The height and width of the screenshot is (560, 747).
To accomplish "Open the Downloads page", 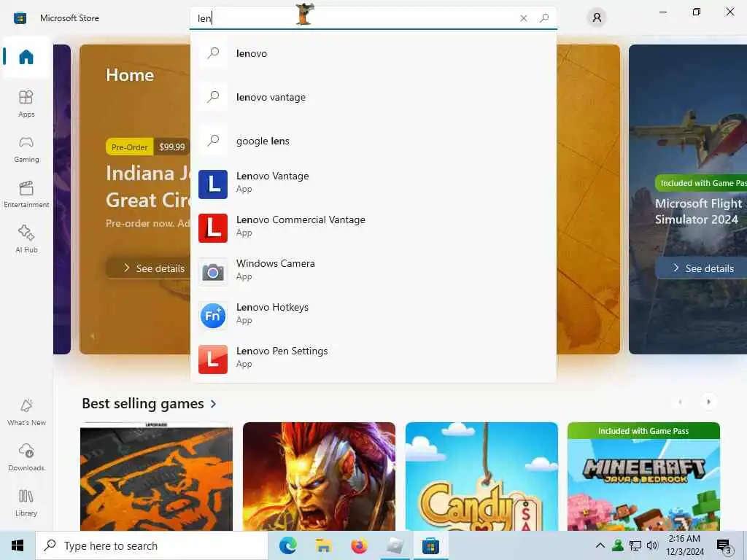I will (x=26, y=458).
